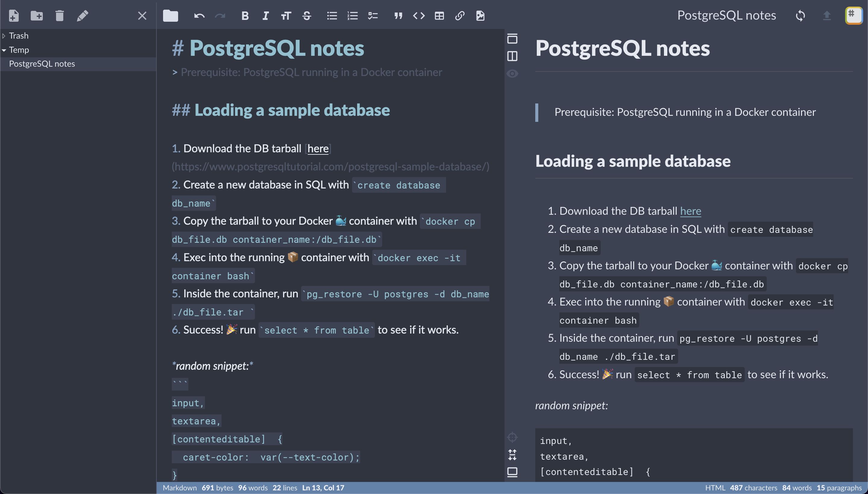Insert a blockquote
868x494 pixels.
pyautogui.click(x=398, y=16)
